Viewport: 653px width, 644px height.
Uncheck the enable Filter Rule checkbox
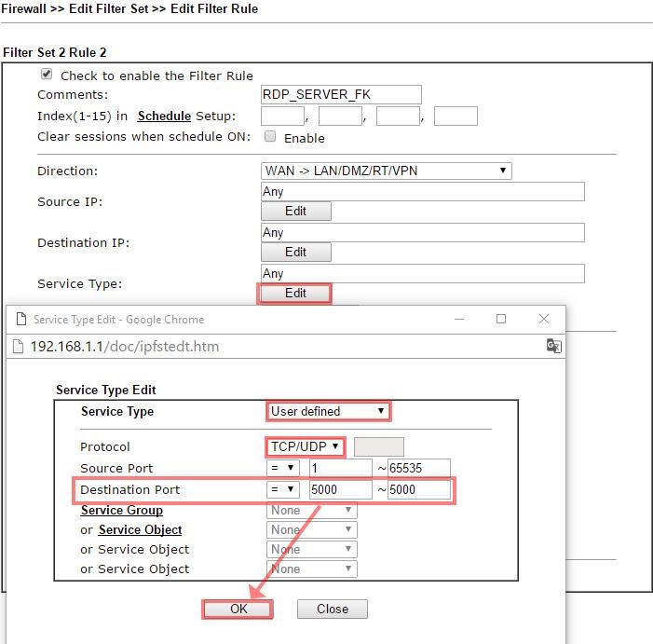(x=47, y=75)
